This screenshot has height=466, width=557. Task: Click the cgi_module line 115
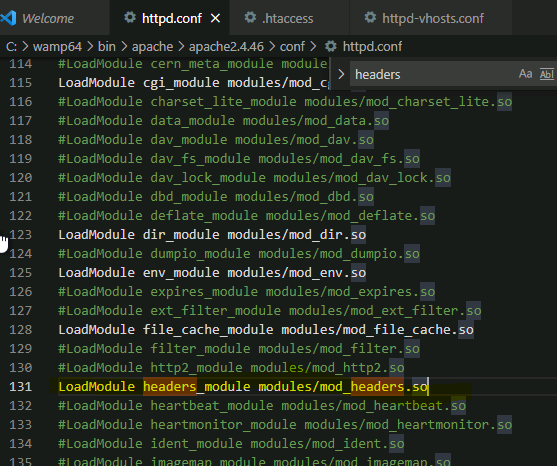(x=194, y=83)
